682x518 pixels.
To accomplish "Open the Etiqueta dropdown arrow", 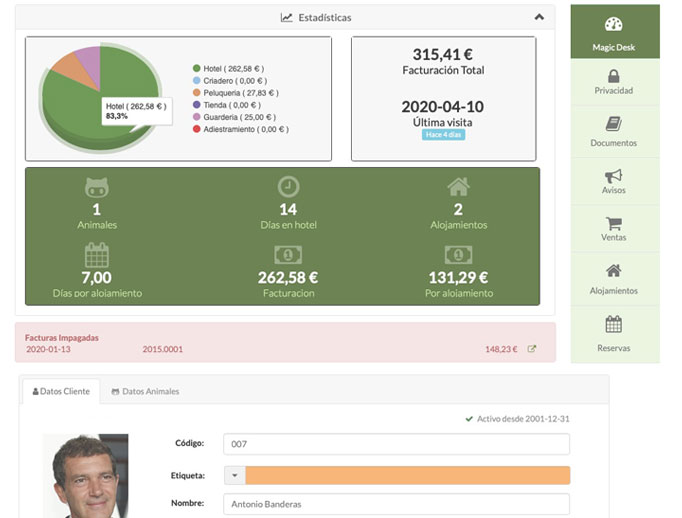I will point(234,476).
